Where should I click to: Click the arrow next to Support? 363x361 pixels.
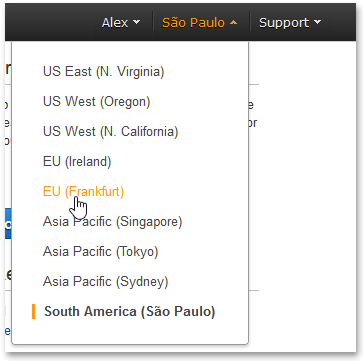(317, 22)
